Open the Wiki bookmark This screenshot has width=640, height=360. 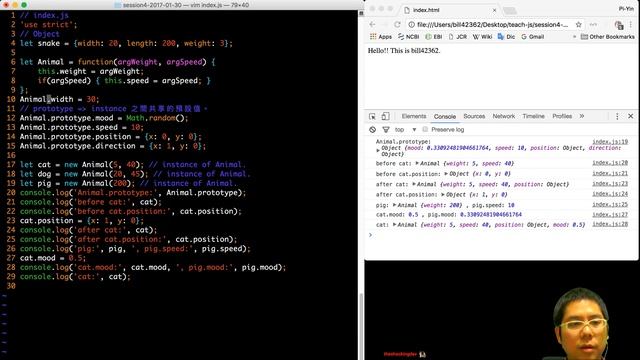(x=482, y=37)
